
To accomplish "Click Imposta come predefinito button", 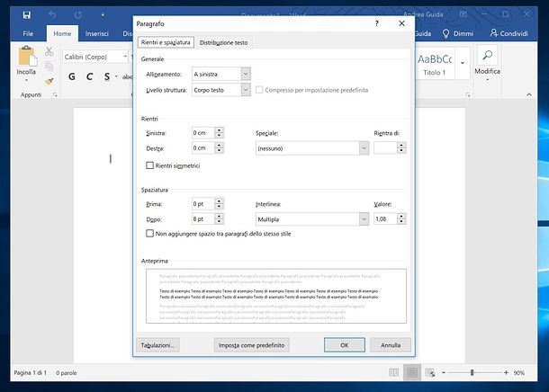I will tap(251, 345).
